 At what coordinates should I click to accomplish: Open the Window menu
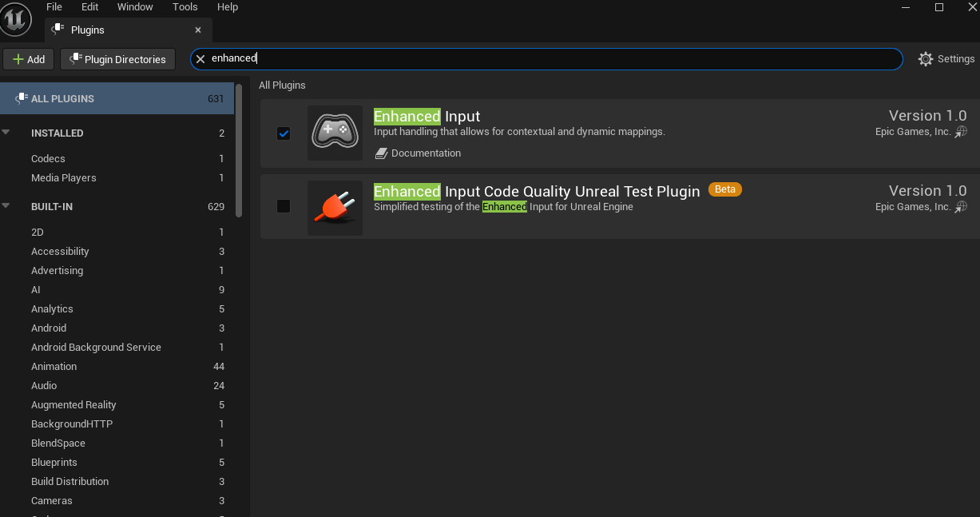click(x=135, y=7)
